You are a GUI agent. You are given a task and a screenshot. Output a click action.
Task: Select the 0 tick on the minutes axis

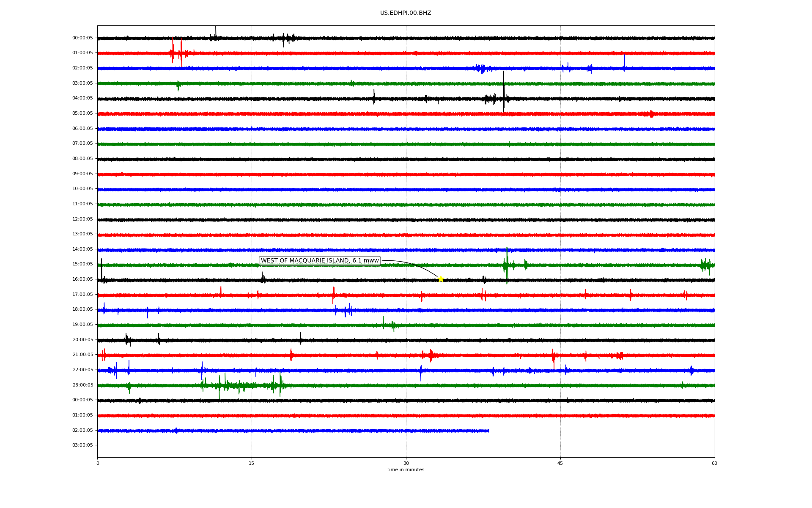(98, 464)
